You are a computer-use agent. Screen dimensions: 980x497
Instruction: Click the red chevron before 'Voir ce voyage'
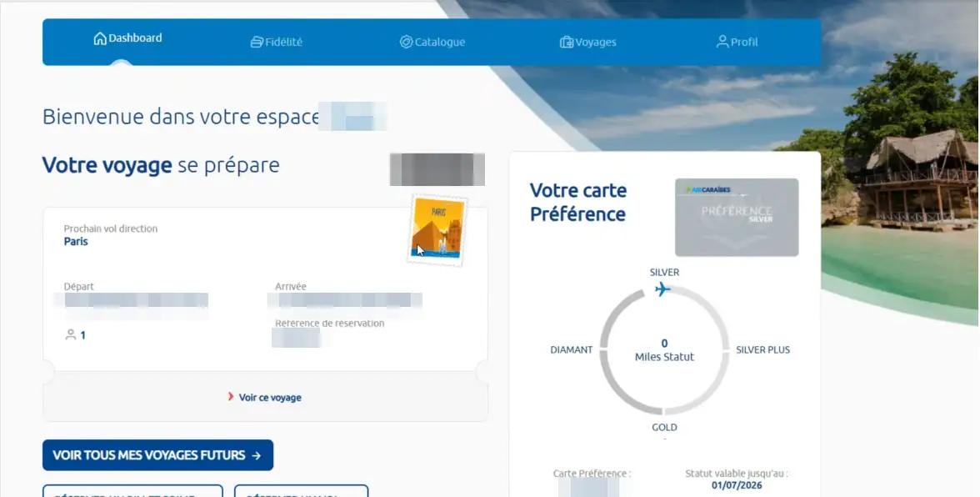[231, 396]
